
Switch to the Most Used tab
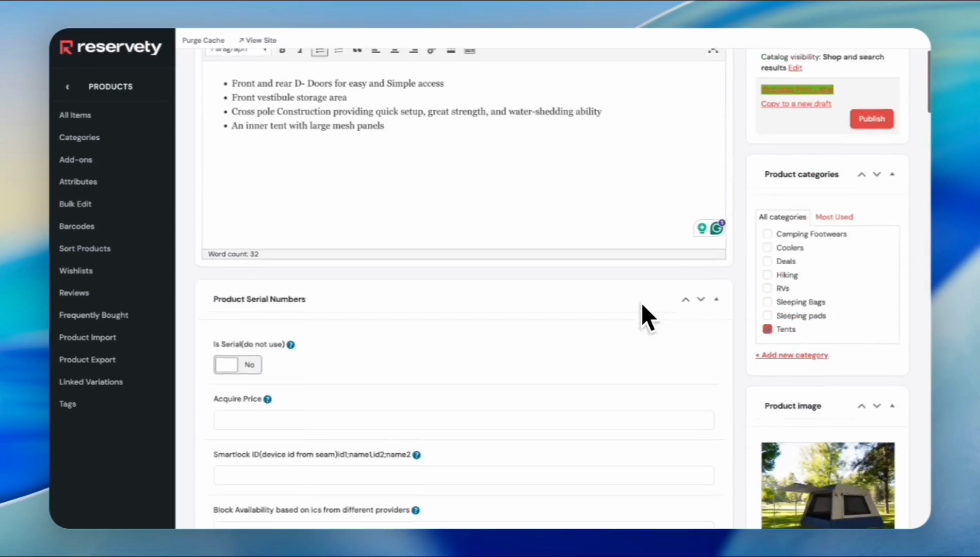[834, 217]
